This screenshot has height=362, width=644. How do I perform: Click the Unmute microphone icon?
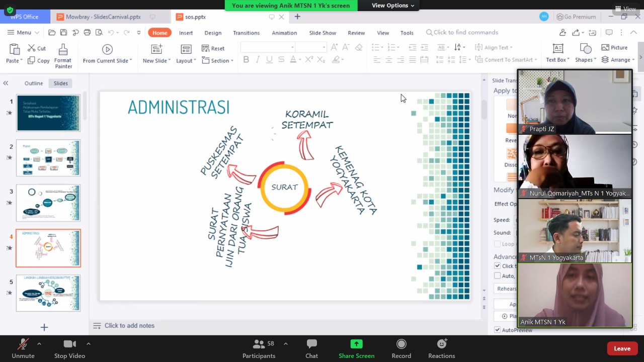click(x=23, y=344)
